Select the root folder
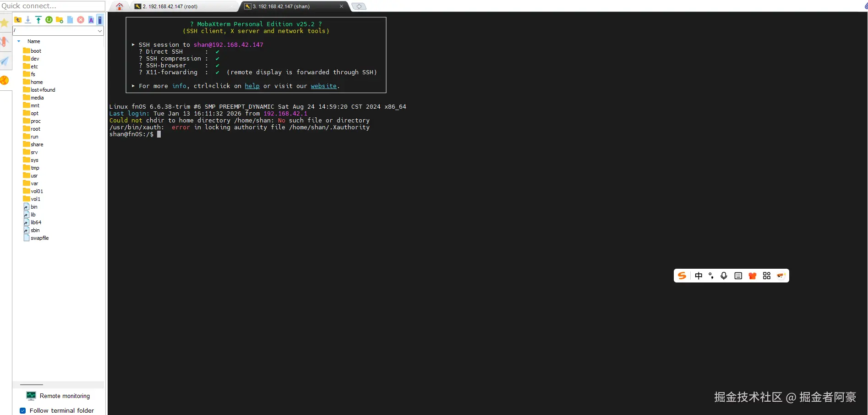This screenshot has height=415, width=868. point(32,129)
